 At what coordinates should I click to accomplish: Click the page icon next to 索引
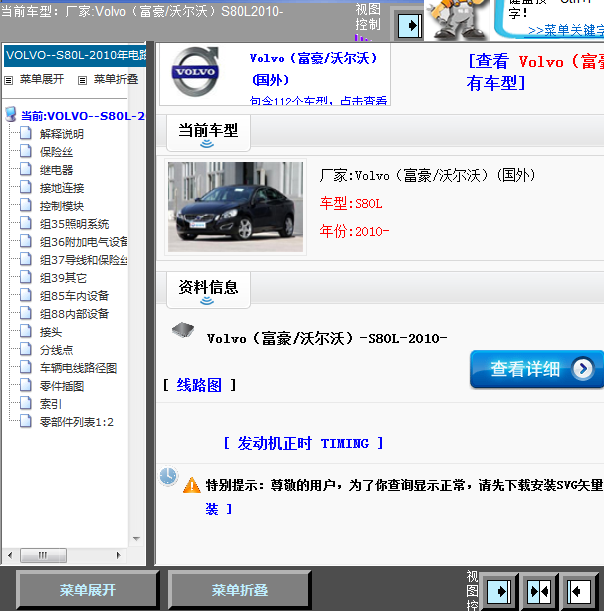26,403
